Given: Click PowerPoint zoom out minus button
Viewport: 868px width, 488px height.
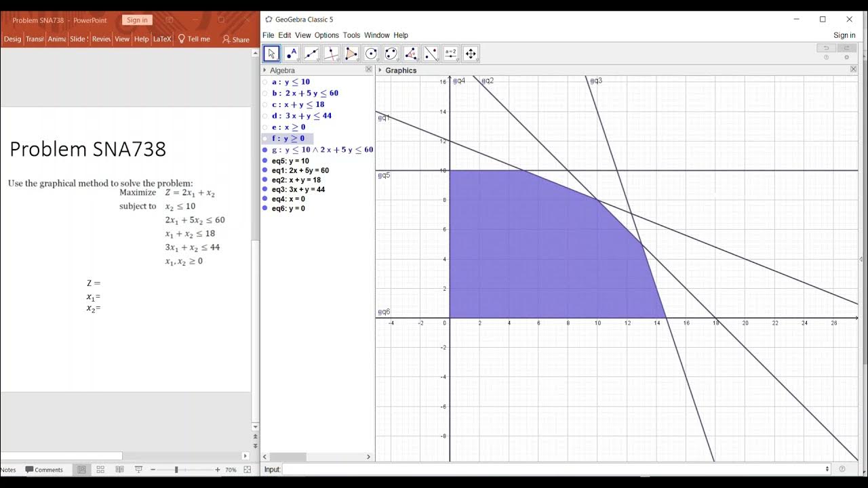Looking at the screenshot, I should [x=153, y=470].
